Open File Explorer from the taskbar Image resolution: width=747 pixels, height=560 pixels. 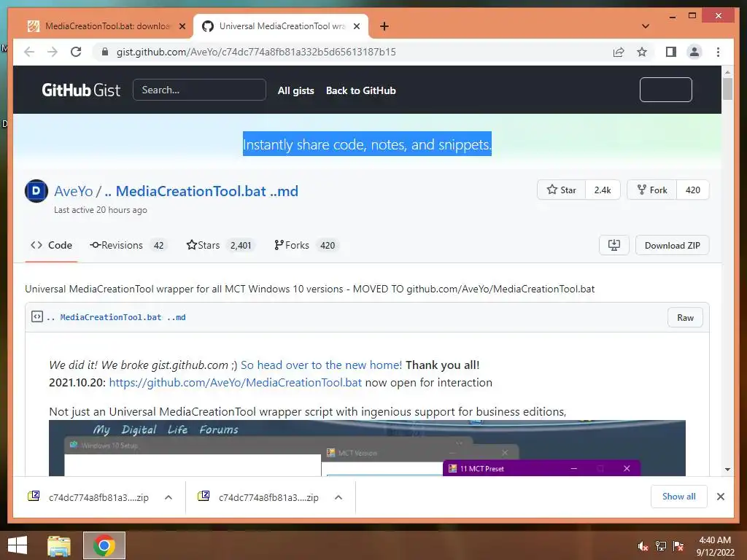coord(59,545)
